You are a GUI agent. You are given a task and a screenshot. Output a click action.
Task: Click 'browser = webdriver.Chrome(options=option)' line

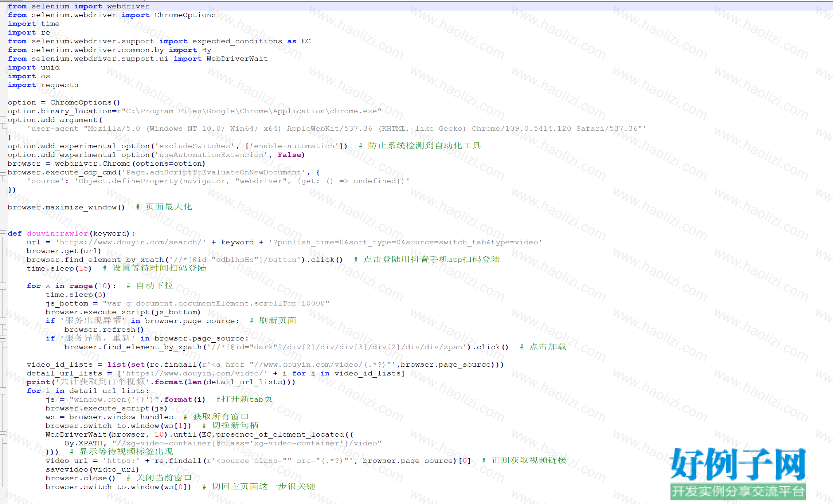(106, 164)
